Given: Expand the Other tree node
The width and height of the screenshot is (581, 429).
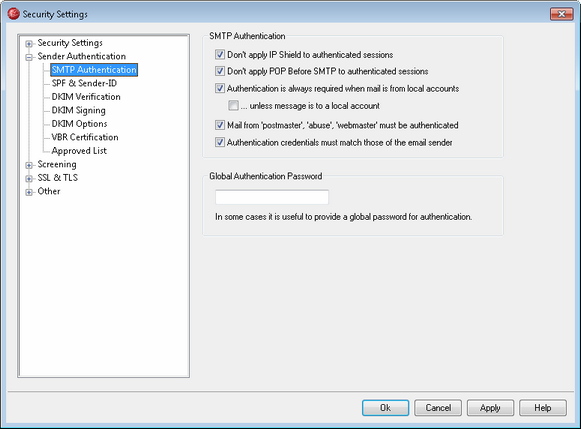Looking at the screenshot, I should tap(29, 192).
